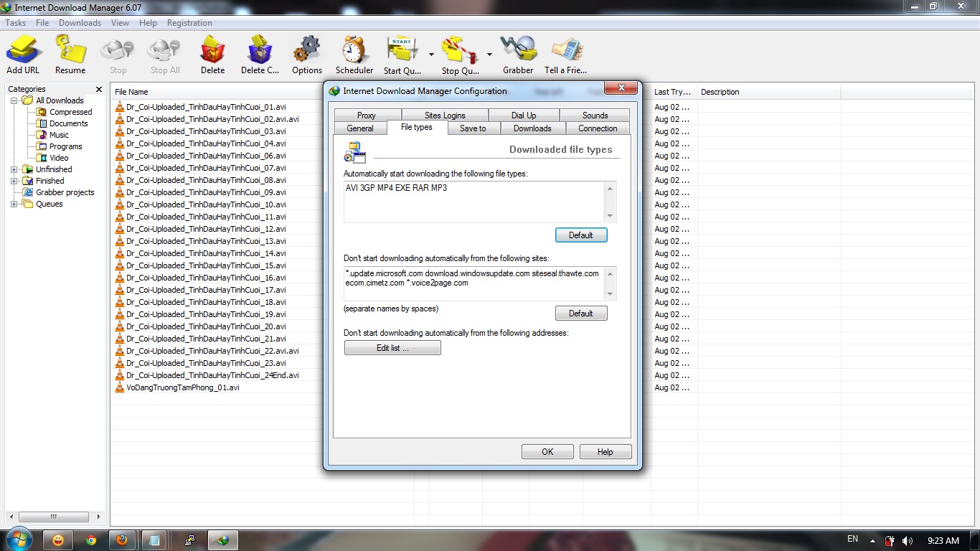Click the Start Queue toolbar icon
This screenshot has height=551, width=980.
pyautogui.click(x=402, y=55)
